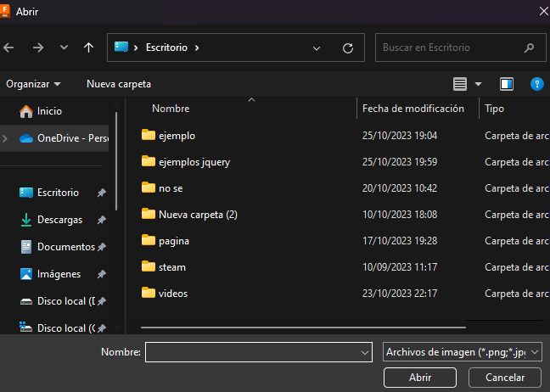Image resolution: width=550 pixels, height=392 pixels.
Task: Open recent locations chevron next to forward arrow
Action: [x=64, y=47]
